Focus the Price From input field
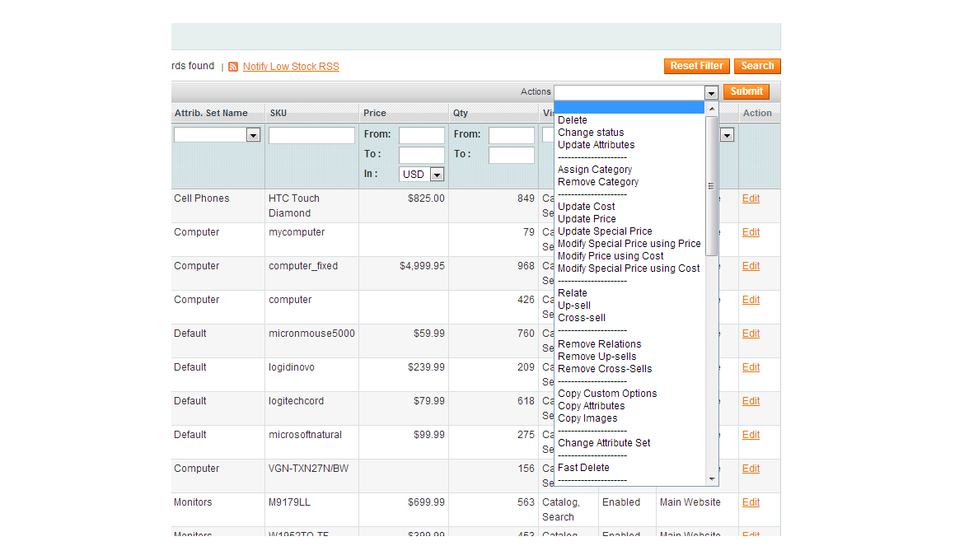Image resolution: width=964 pixels, height=560 pixels. click(422, 135)
